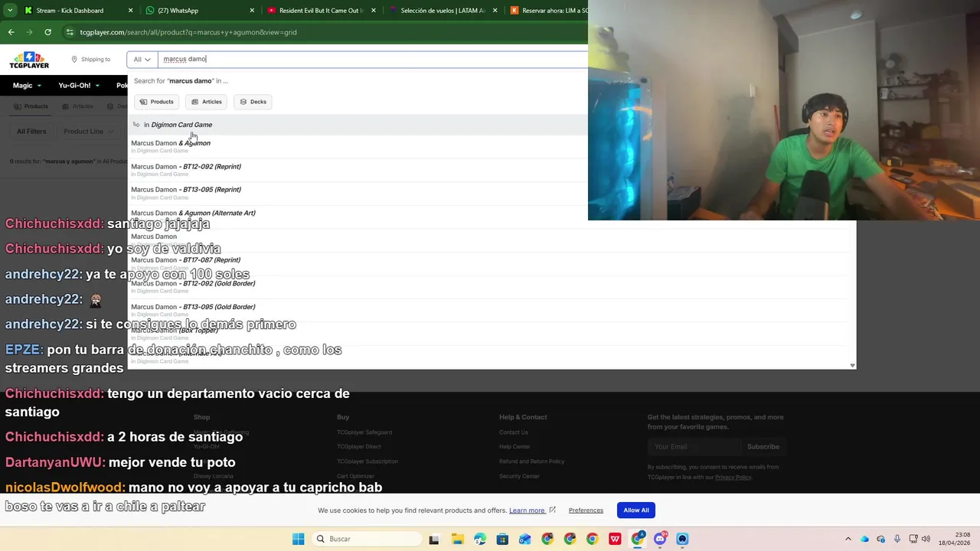Viewport: 980px width, 551px height.
Task: Open the OneDrive cloud tray icon
Action: pos(864,539)
